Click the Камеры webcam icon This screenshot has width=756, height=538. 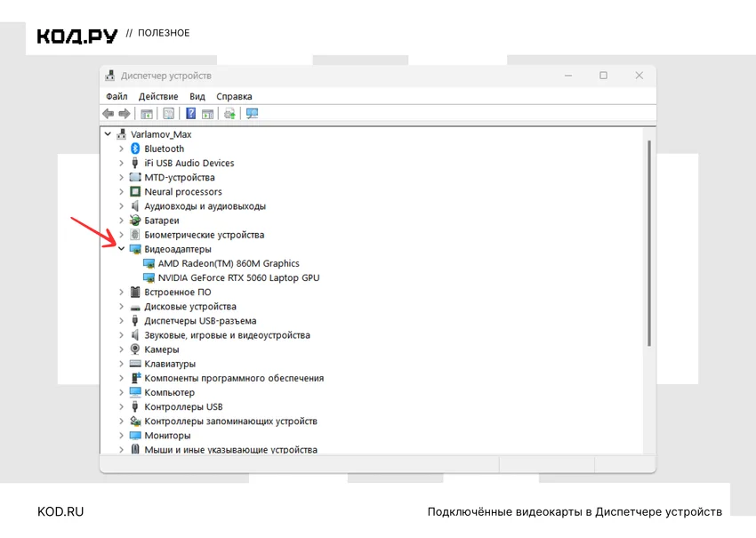pyautogui.click(x=135, y=349)
